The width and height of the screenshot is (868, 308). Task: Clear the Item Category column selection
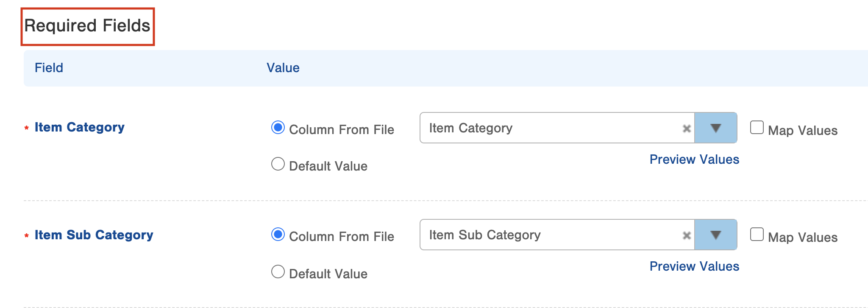pyautogui.click(x=687, y=129)
